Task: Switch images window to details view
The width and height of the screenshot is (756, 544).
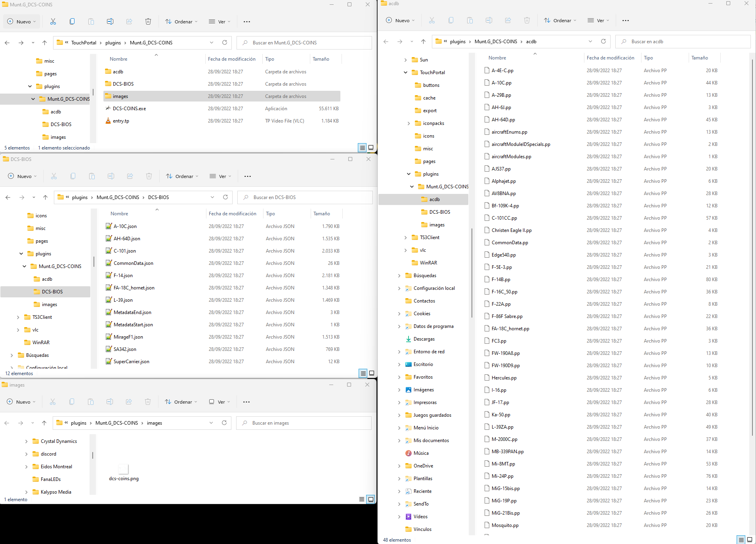Action: tap(362, 499)
